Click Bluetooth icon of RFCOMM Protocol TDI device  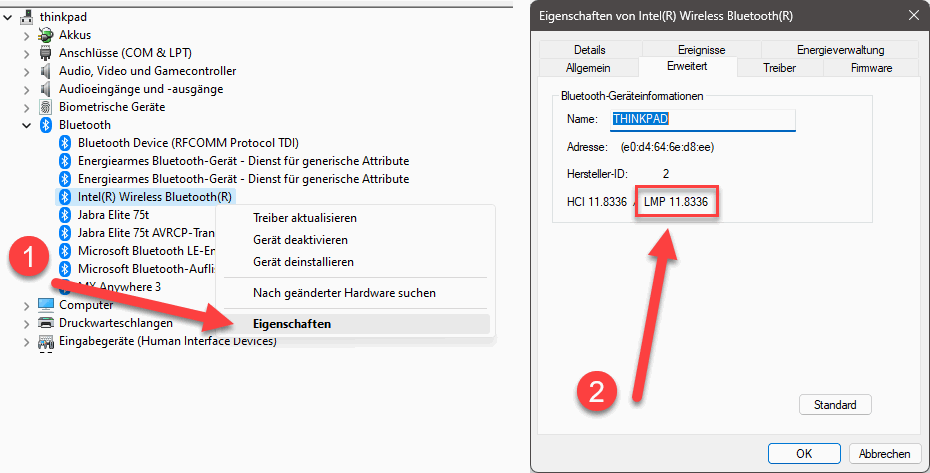tap(65, 143)
